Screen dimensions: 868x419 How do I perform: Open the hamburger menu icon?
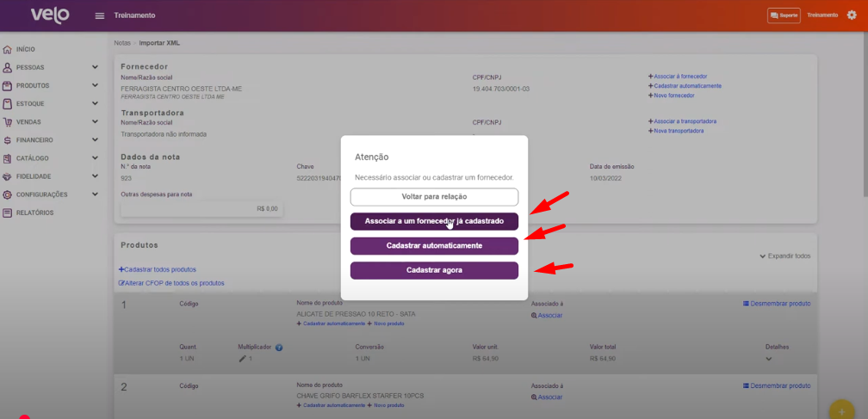pos(100,15)
